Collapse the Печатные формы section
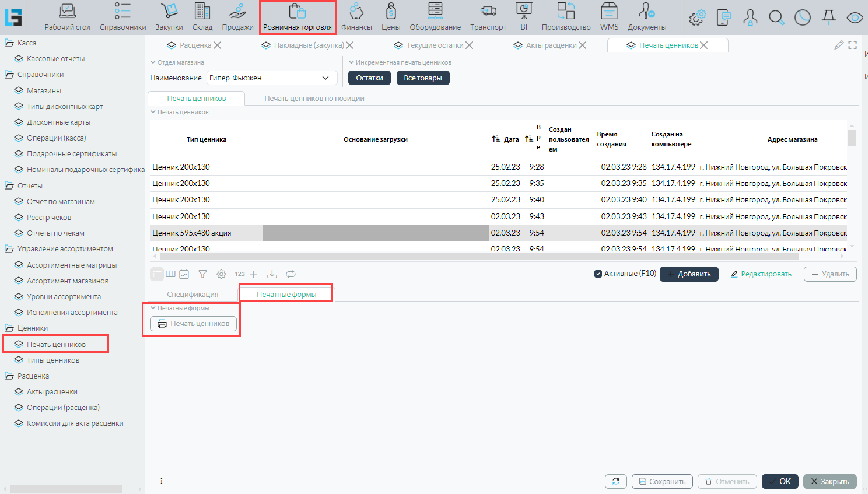This screenshot has width=868, height=494. [x=153, y=308]
